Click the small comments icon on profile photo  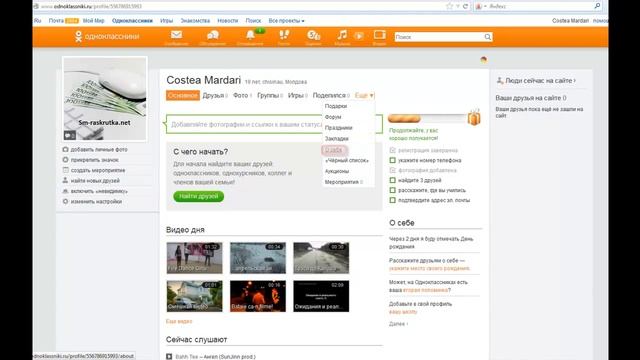[x=69, y=135]
